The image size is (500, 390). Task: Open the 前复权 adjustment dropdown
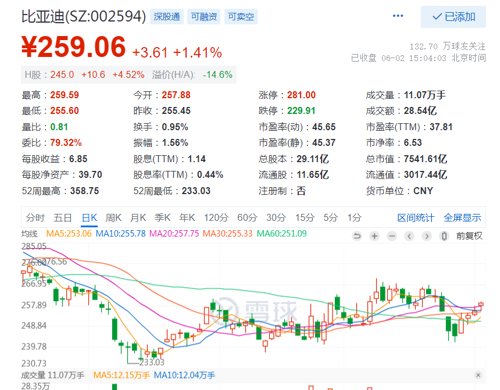(x=469, y=236)
